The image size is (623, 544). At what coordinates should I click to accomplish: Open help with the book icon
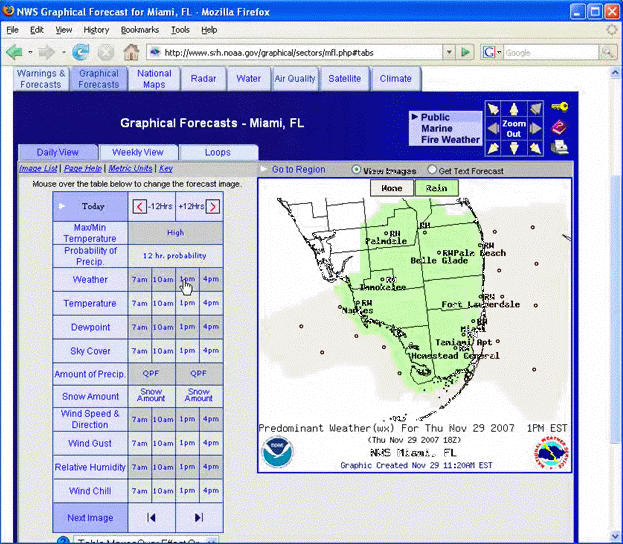click(559, 127)
